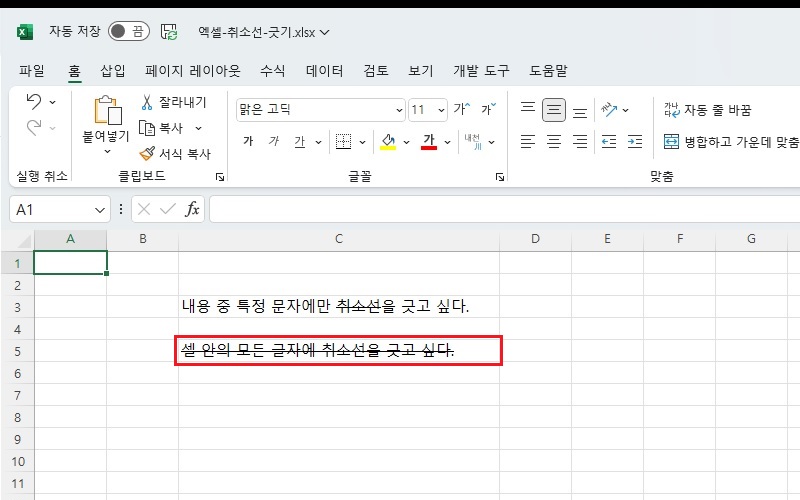This screenshot has width=800, height=500.
Task: Open the 파일 menu tab
Action: pyautogui.click(x=32, y=70)
